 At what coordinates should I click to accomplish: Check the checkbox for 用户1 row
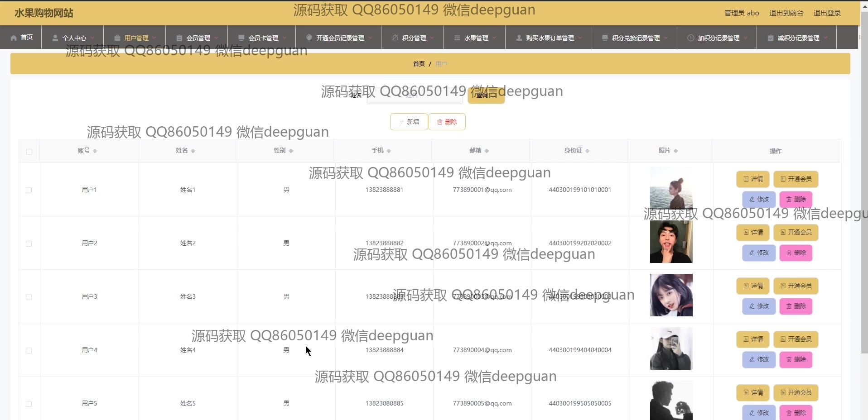(29, 190)
